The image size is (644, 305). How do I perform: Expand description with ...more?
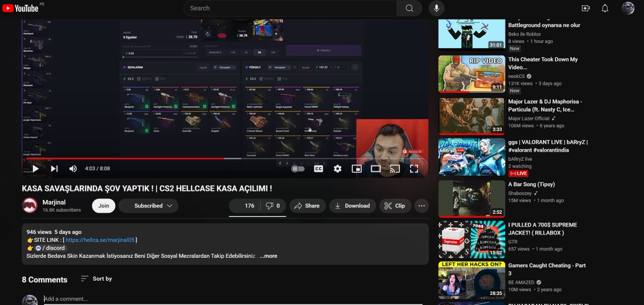tap(268, 256)
